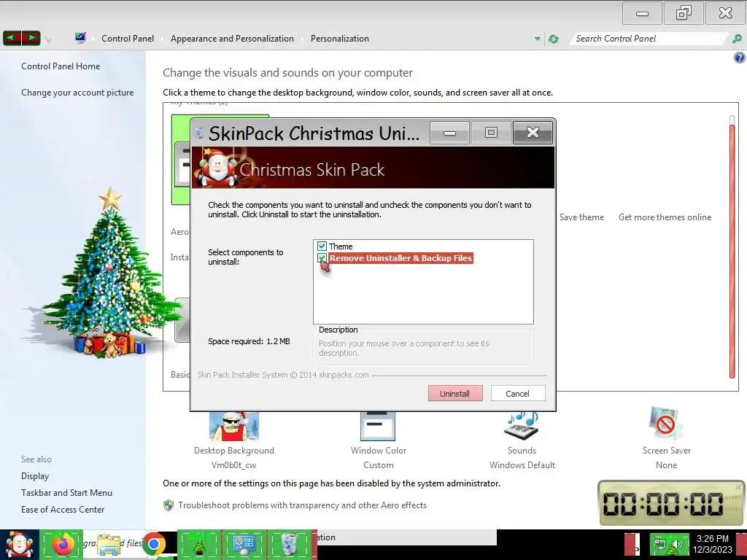Open Screen Saver settings icon
Screen dimensions: 747x560
666,424
